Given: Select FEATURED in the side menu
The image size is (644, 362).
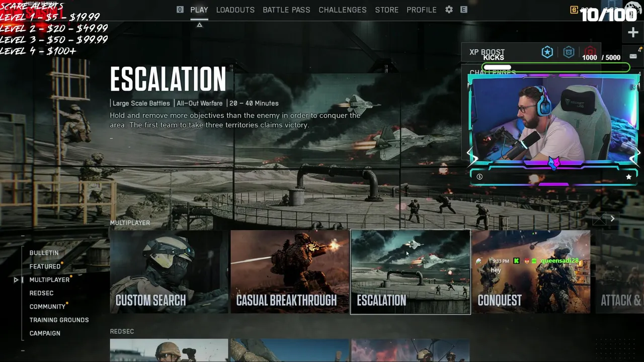Looking at the screenshot, I should click(45, 266).
